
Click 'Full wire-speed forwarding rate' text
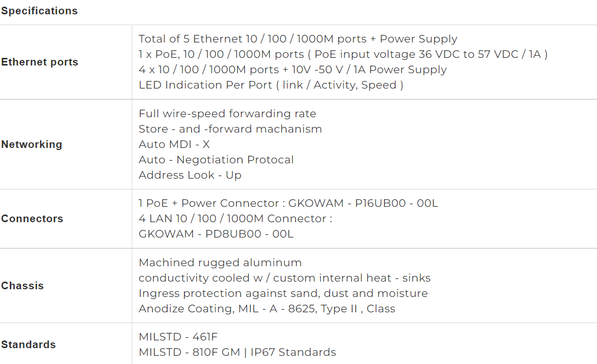(x=228, y=114)
